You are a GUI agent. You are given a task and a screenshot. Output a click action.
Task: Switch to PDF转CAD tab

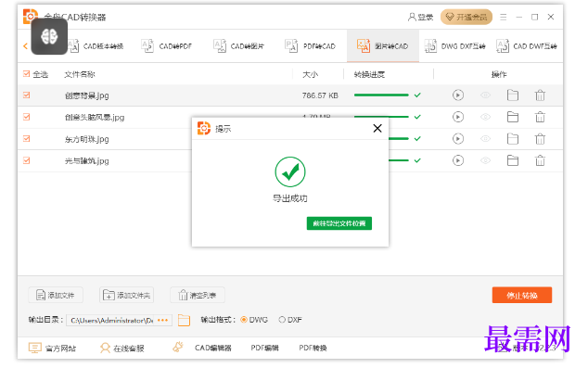(x=310, y=46)
